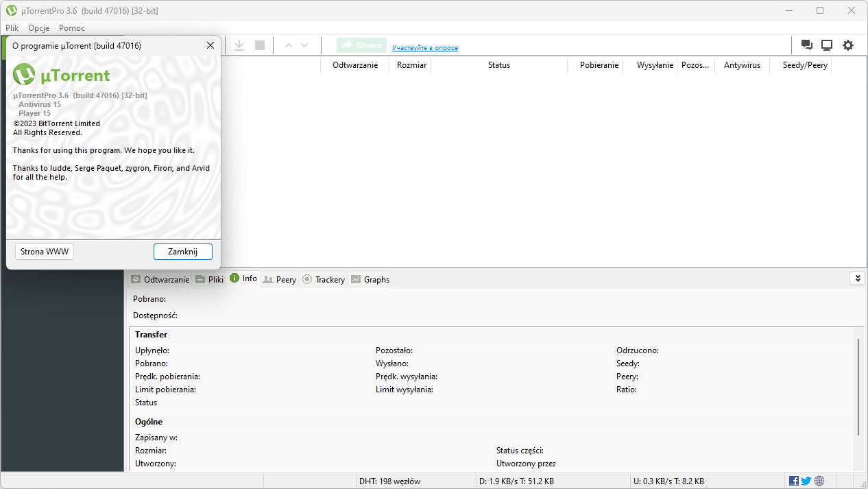
Task: Sort by the Antywirus column header
Action: coord(742,65)
